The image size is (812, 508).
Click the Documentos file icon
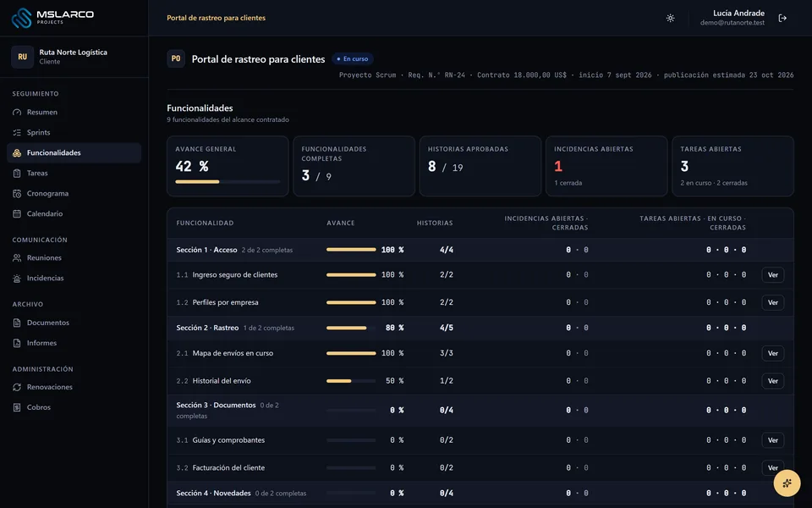coord(17,323)
